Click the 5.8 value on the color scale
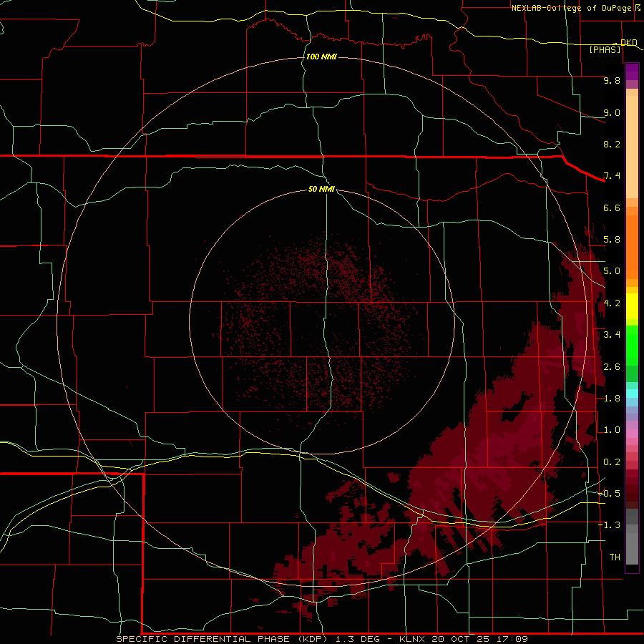Image resolution: width=644 pixels, height=644 pixels. [x=612, y=240]
